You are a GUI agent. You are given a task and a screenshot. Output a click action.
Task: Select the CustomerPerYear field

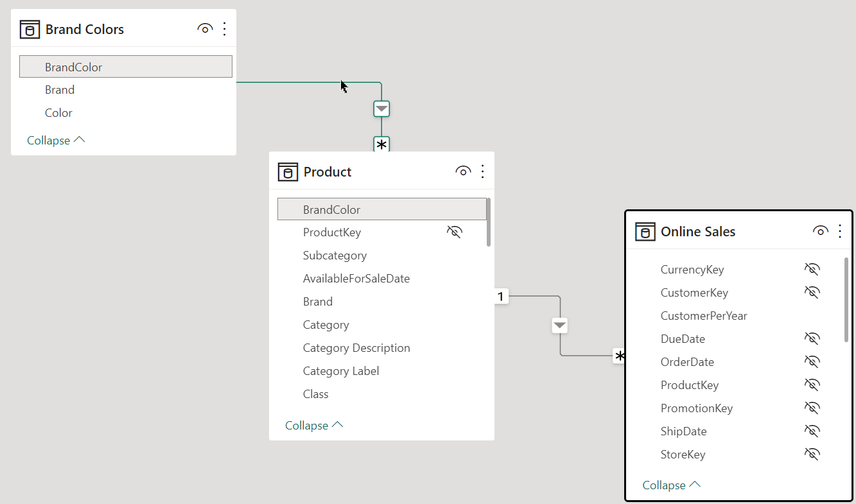(x=703, y=316)
